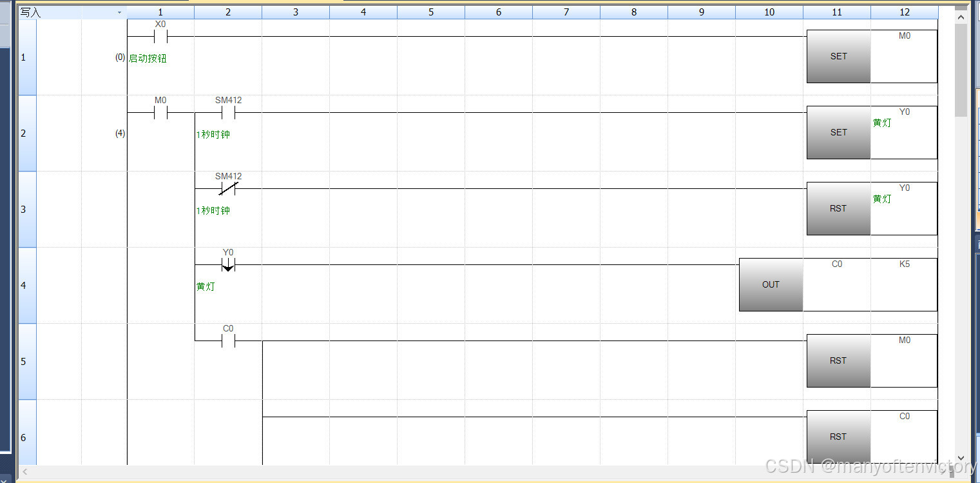980x483 pixels.
Task: Select the M0 contact in row 2
Action: pos(160,112)
